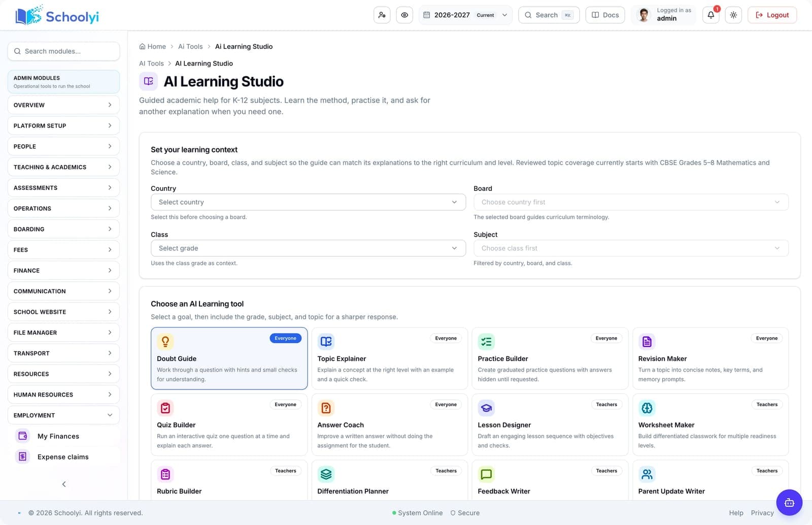Open the Select grade dropdown

pyautogui.click(x=308, y=248)
